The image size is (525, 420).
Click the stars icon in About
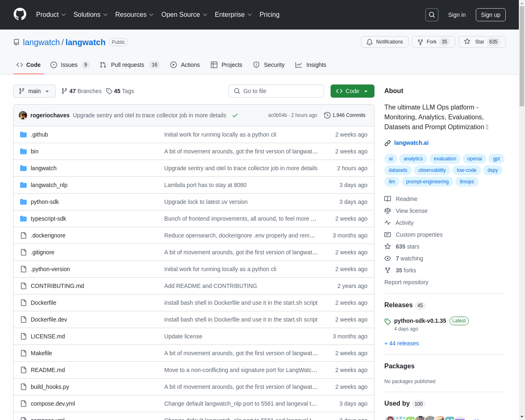coord(388,247)
